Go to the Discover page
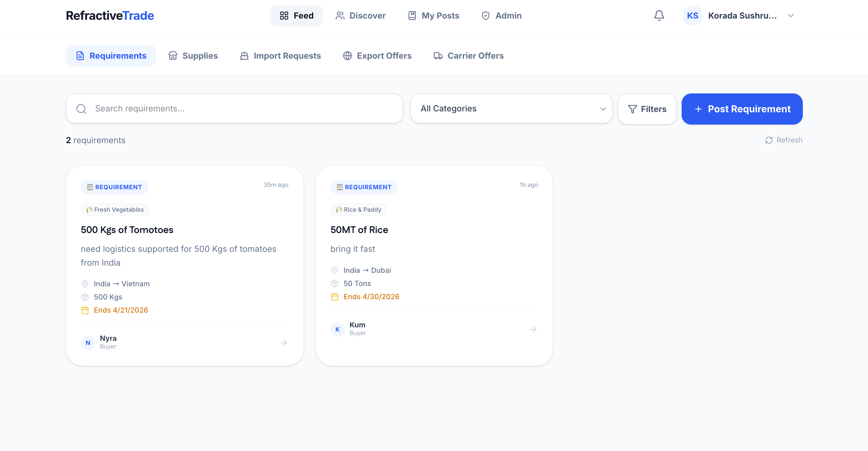Screen dimensions: 868x451 tap(360, 16)
